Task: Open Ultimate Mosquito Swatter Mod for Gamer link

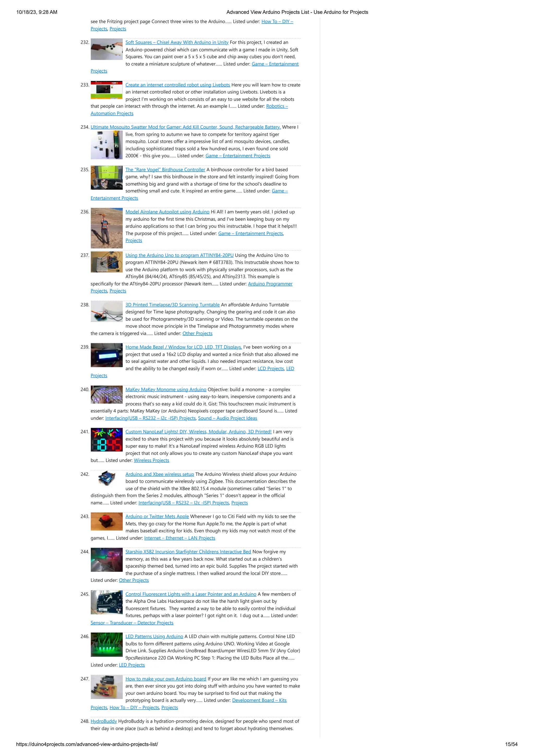Action: [186, 127]
